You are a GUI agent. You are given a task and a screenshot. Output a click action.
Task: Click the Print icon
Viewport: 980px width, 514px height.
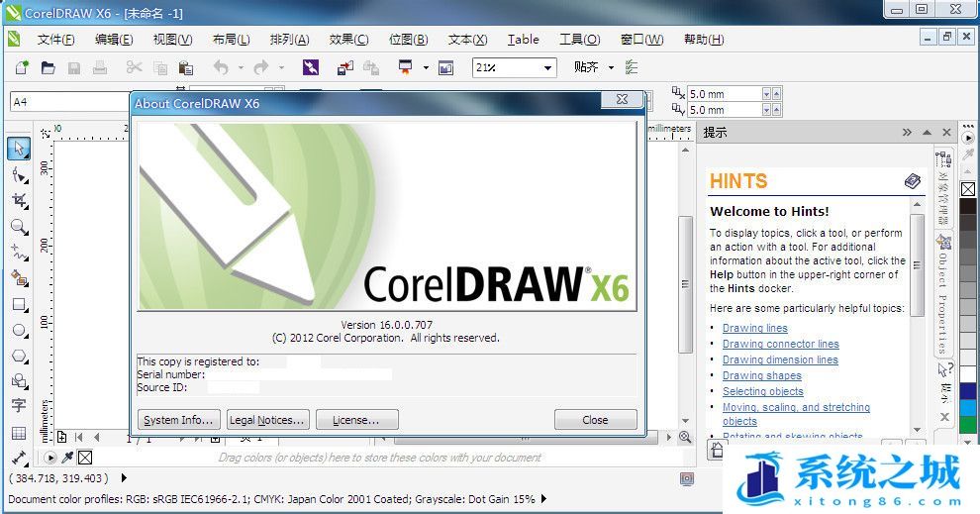pos(99,67)
